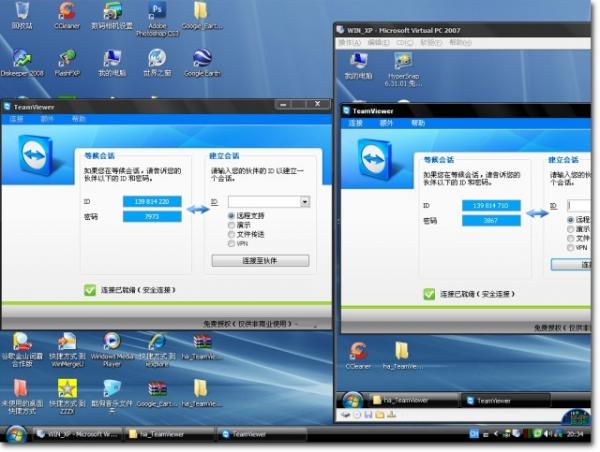
Task: Switch to TeamViewer host taskbar button
Action: coord(262,434)
